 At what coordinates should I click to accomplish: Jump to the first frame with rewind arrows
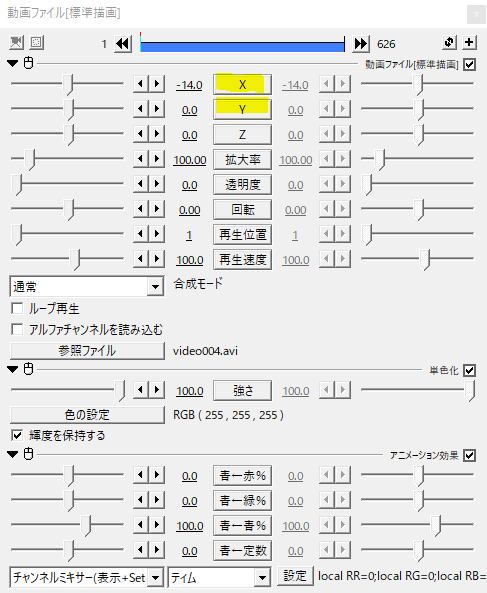(x=123, y=44)
